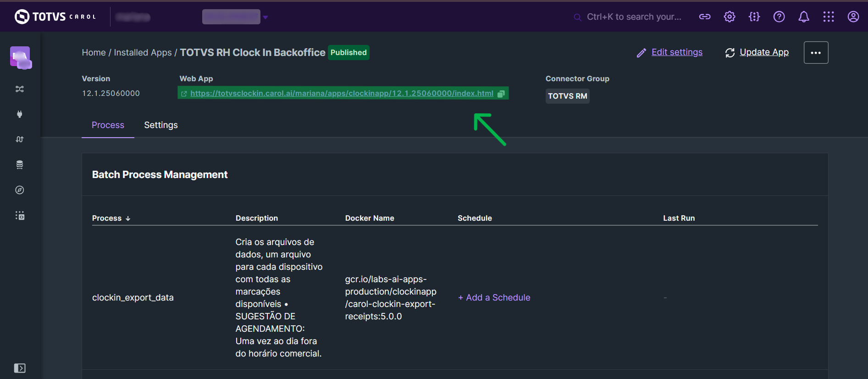Screen dimensions: 868x379
Task: Open the list-settings icon in sidebar
Action: (20, 216)
